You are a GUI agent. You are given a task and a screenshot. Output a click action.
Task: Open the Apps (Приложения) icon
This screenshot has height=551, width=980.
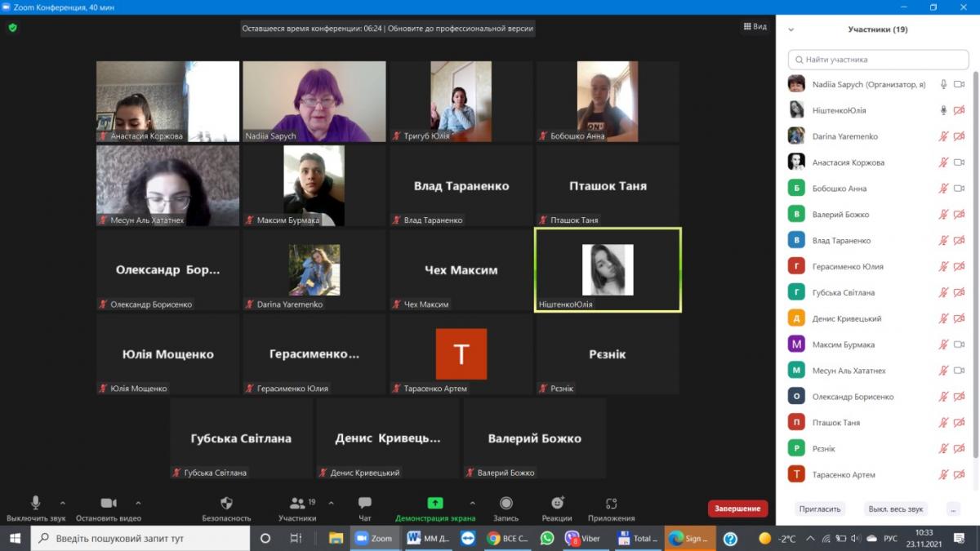(x=611, y=504)
